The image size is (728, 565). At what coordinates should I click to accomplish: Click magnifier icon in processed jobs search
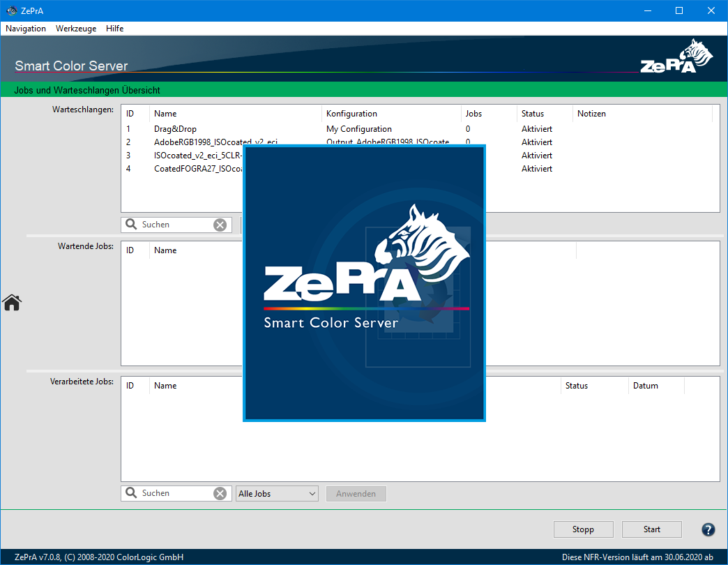[x=131, y=493]
